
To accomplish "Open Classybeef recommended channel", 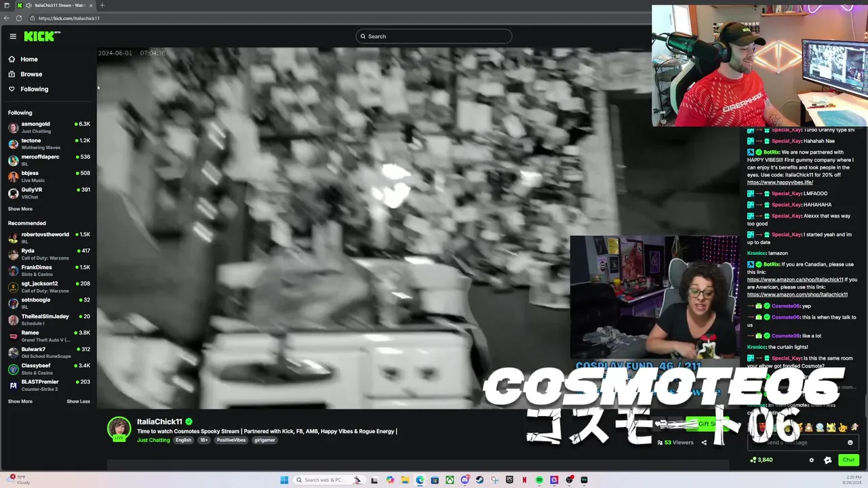I will click(x=49, y=369).
